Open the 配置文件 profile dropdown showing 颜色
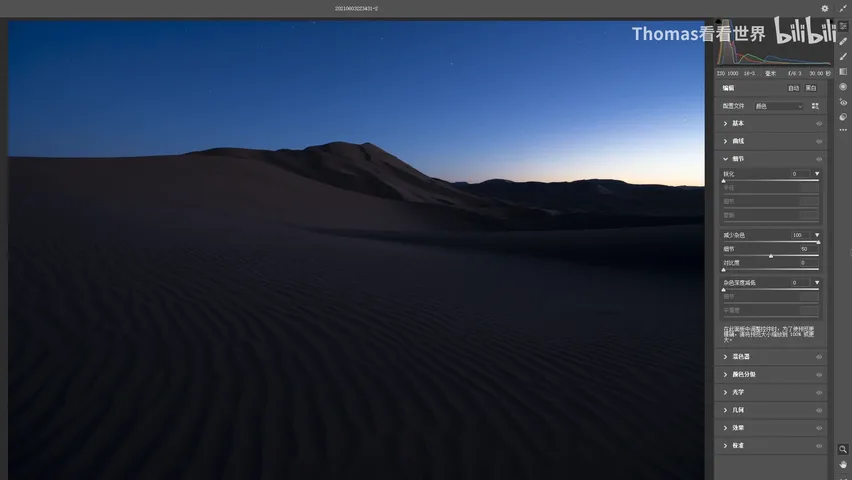852x480 pixels. tap(778, 106)
